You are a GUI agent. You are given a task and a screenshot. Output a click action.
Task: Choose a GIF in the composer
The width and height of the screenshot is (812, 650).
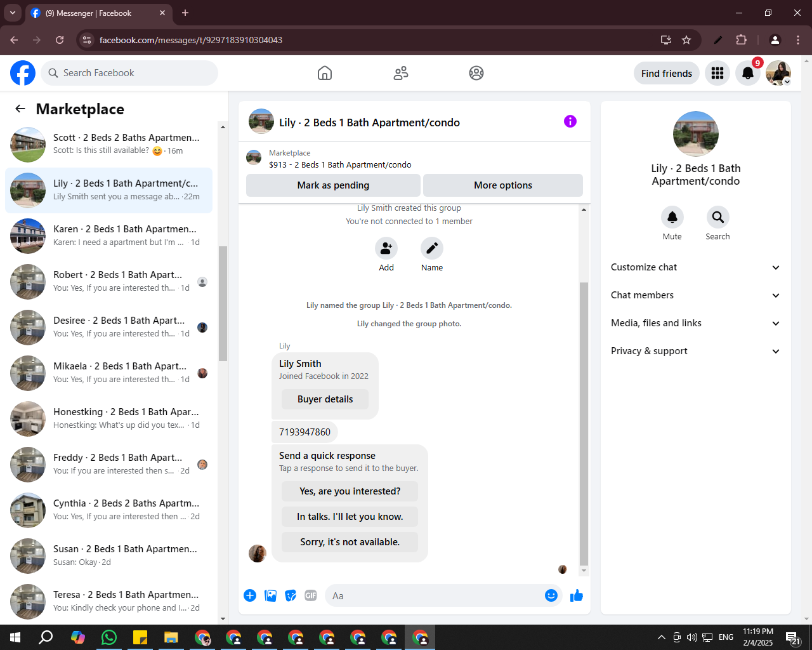pyautogui.click(x=311, y=595)
